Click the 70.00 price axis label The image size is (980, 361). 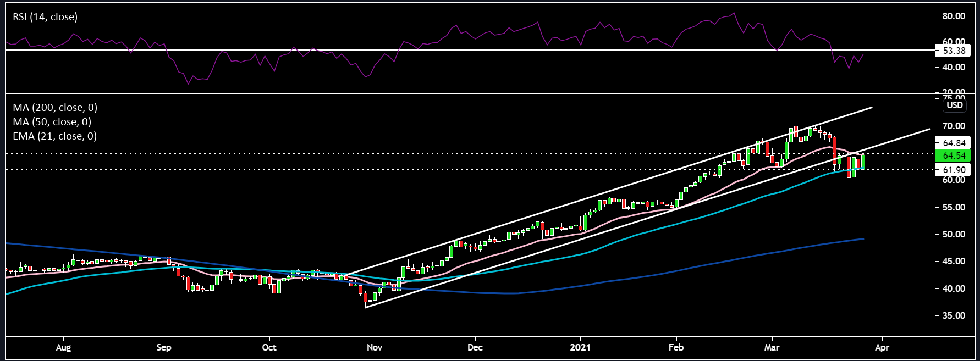(954, 126)
